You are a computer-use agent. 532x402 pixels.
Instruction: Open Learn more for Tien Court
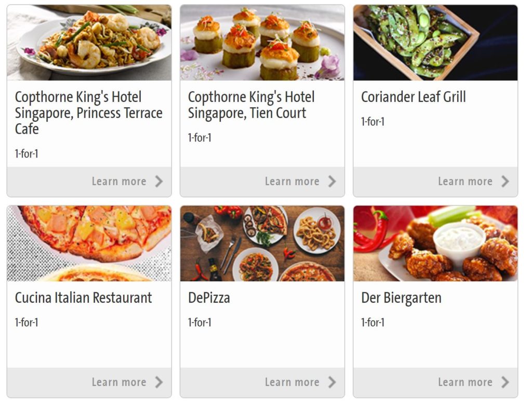click(292, 181)
